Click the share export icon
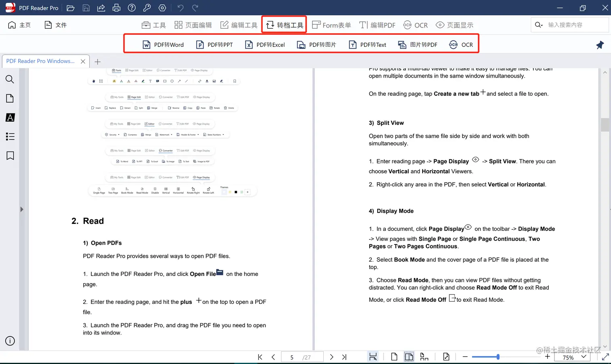 [101, 8]
